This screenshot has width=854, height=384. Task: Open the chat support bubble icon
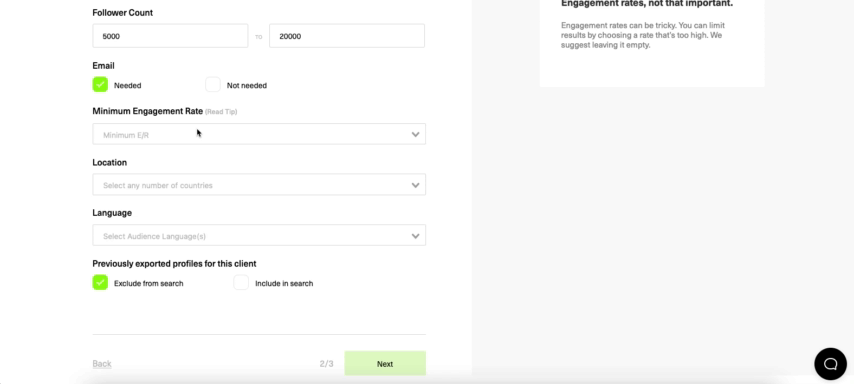tap(830, 364)
